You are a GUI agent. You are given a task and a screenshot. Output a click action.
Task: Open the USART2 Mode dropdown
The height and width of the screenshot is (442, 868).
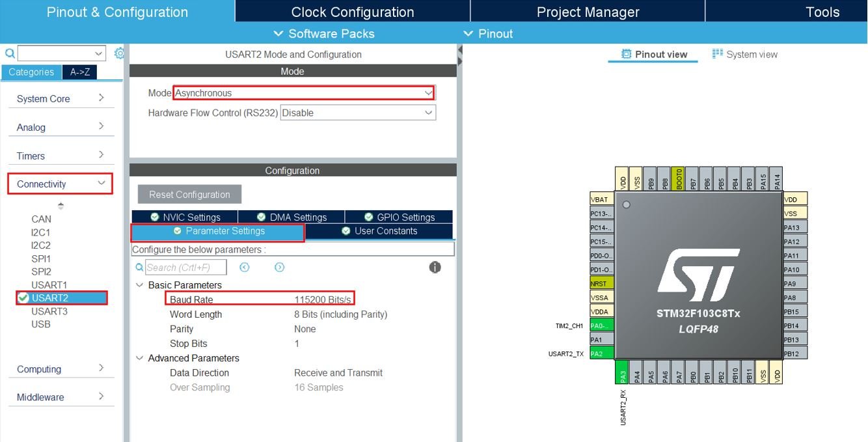point(304,93)
